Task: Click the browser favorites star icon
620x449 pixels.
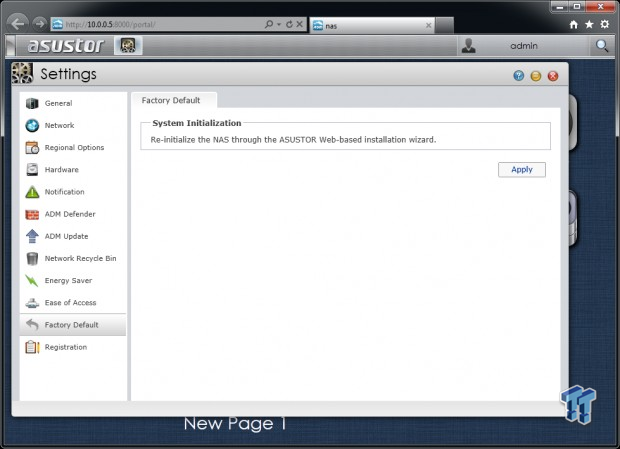Action: pos(589,25)
